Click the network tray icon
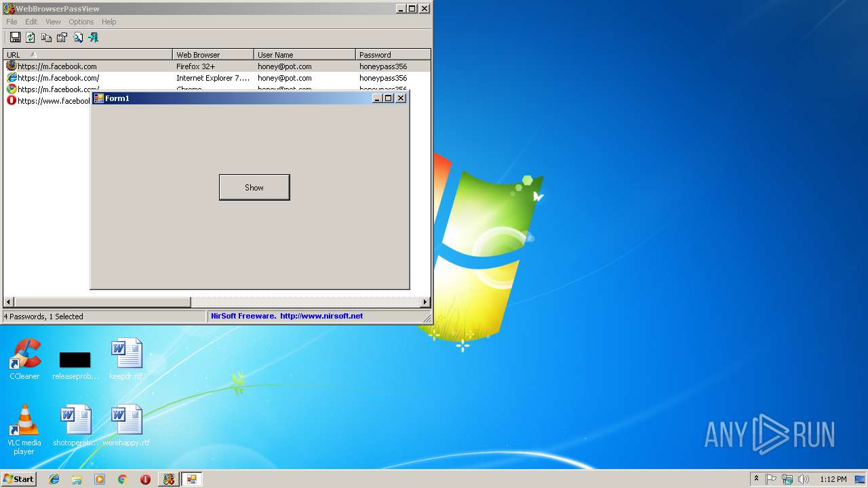The height and width of the screenshot is (488, 868). click(787, 479)
